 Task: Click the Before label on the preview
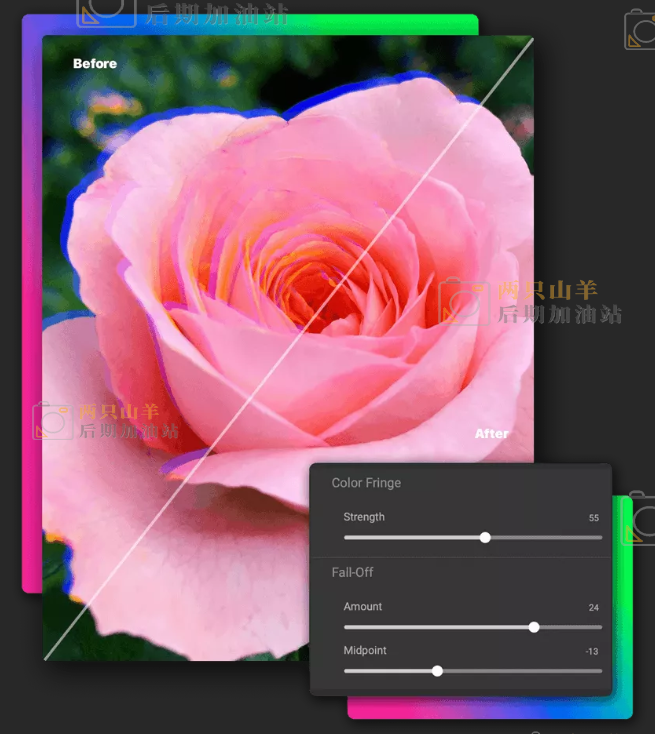[x=95, y=64]
